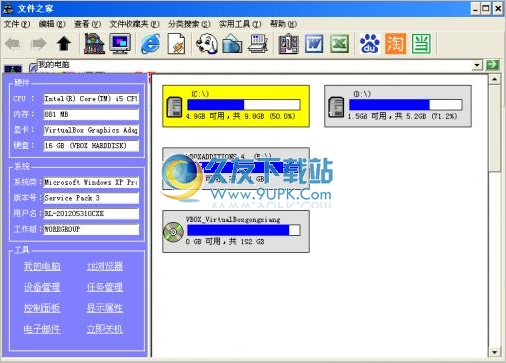Open the 文件 menu
Image resolution: width=506 pixels, height=363 pixels.
[x=17, y=24]
